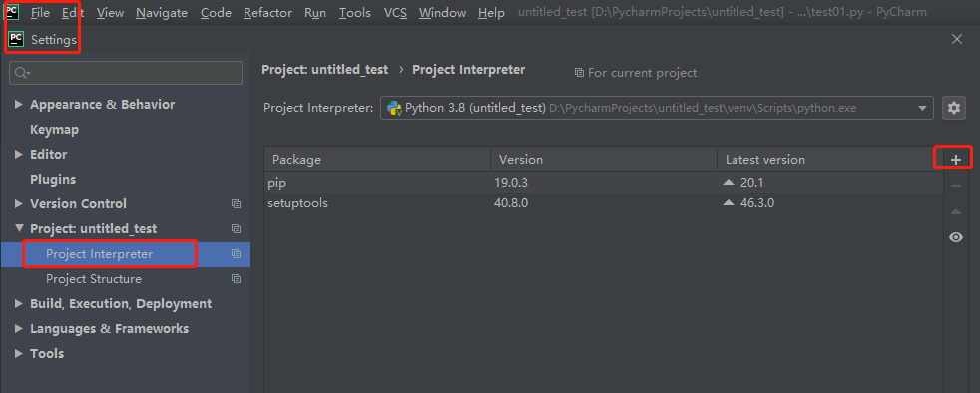Open the Project Interpreter dropdown
Screen dimensions: 980x393
pos(657,108)
